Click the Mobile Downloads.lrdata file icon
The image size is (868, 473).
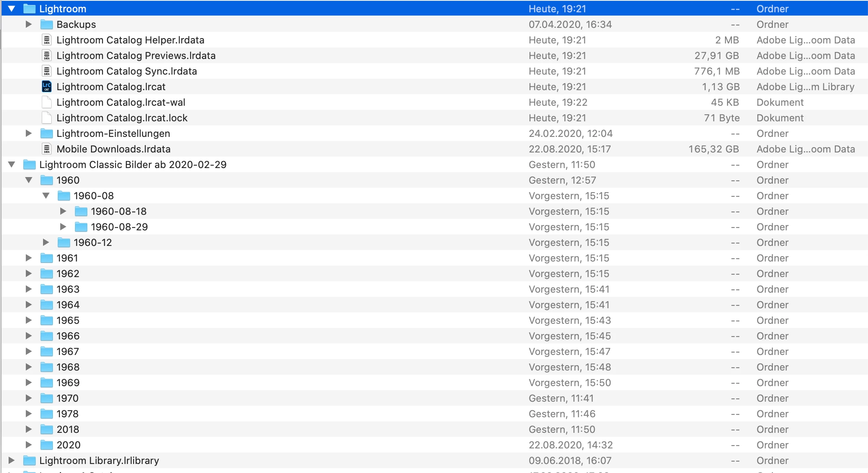(47, 149)
